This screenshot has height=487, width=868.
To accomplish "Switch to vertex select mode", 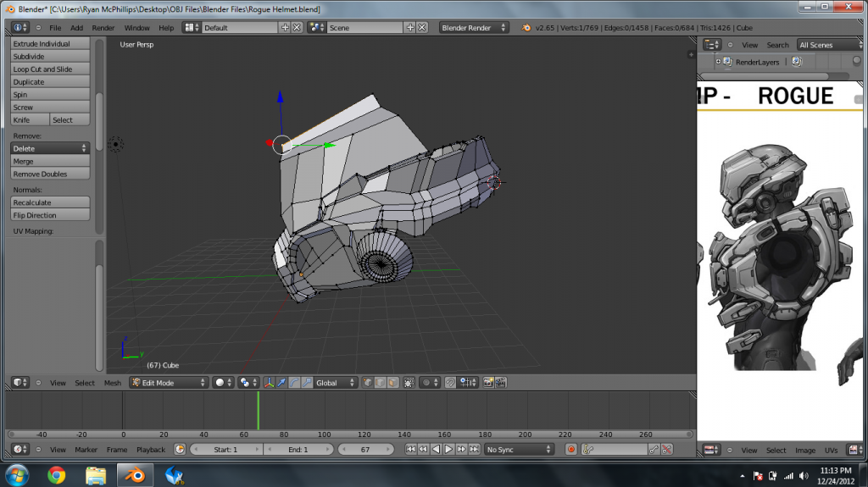I will [367, 383].
